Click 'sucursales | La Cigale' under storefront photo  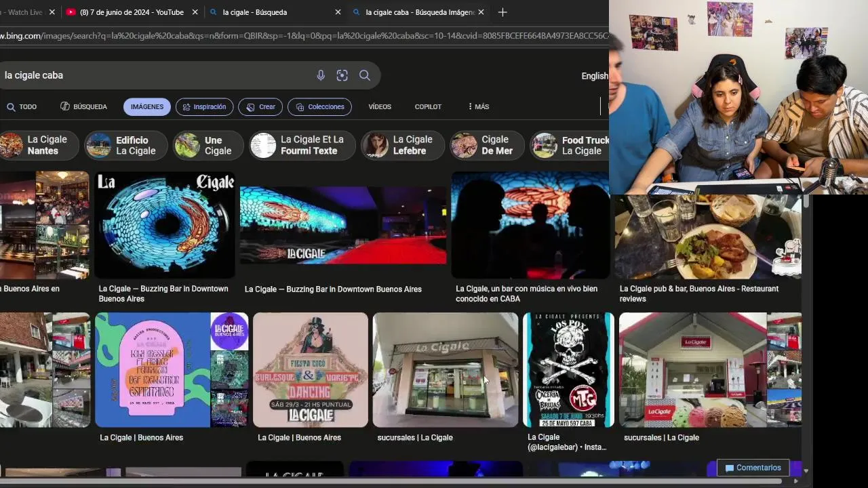[415, 438]
